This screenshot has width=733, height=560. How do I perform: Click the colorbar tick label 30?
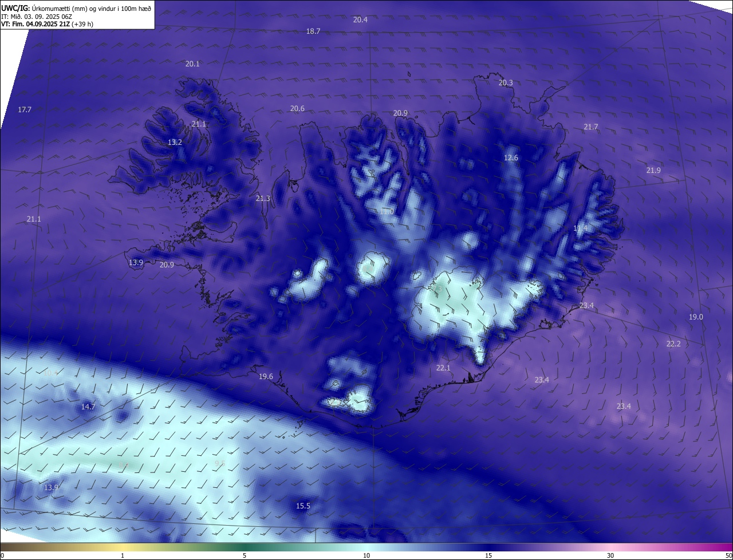pos(610,555)
